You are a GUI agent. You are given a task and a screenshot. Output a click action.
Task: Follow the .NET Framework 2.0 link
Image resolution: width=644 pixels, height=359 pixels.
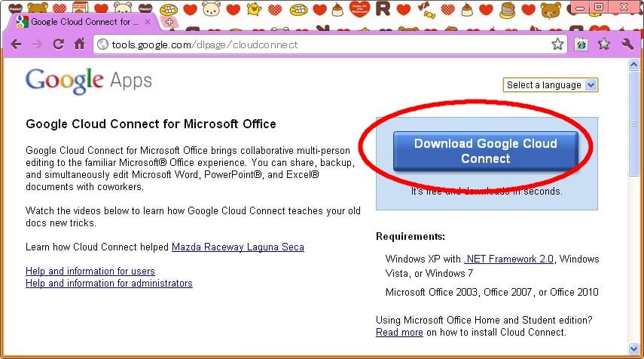[x=509, y=259]
